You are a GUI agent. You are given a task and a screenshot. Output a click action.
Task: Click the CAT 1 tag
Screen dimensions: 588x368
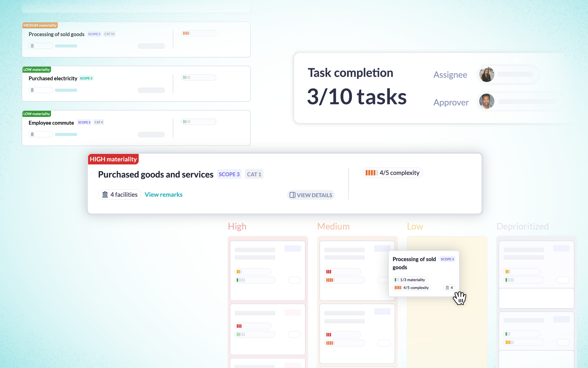coord(254,174)
